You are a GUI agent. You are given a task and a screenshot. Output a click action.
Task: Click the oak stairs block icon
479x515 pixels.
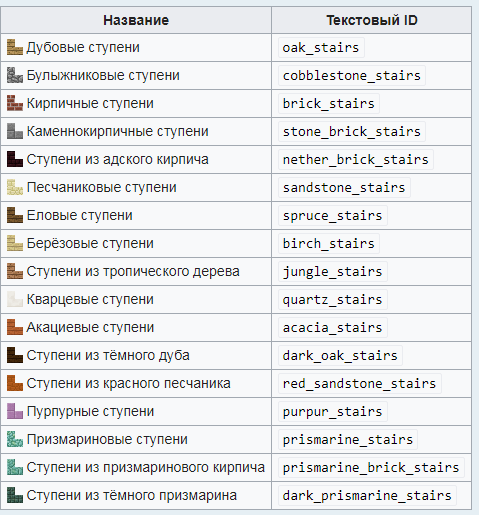click(x=15, y=47)
